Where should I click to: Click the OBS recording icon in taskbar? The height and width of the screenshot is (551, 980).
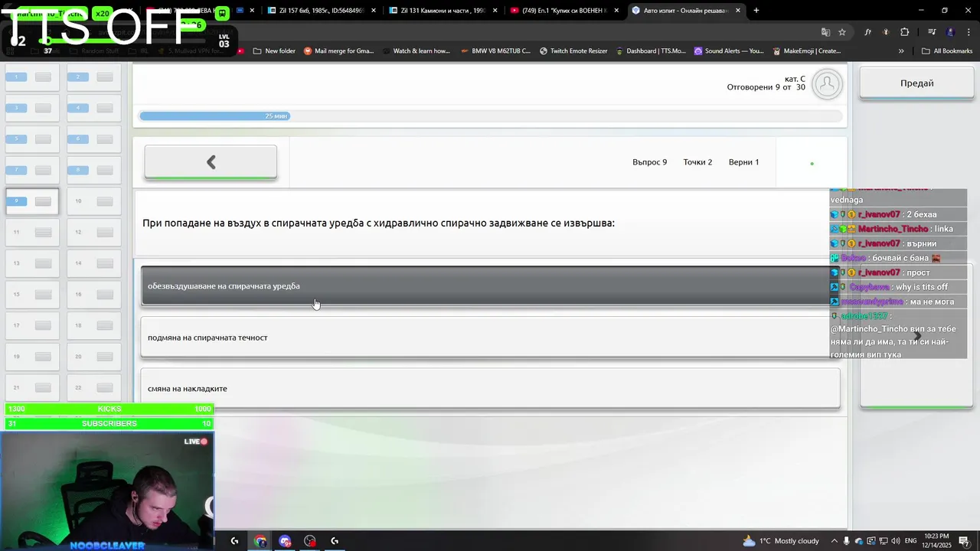coord(309,541)
